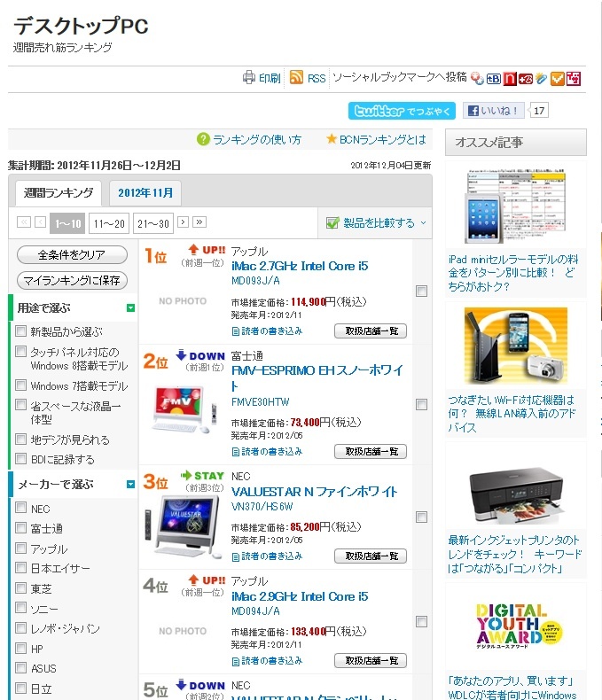Check BDに記録する checkbox
Screen dimensions: 602x700
[20, 458]
